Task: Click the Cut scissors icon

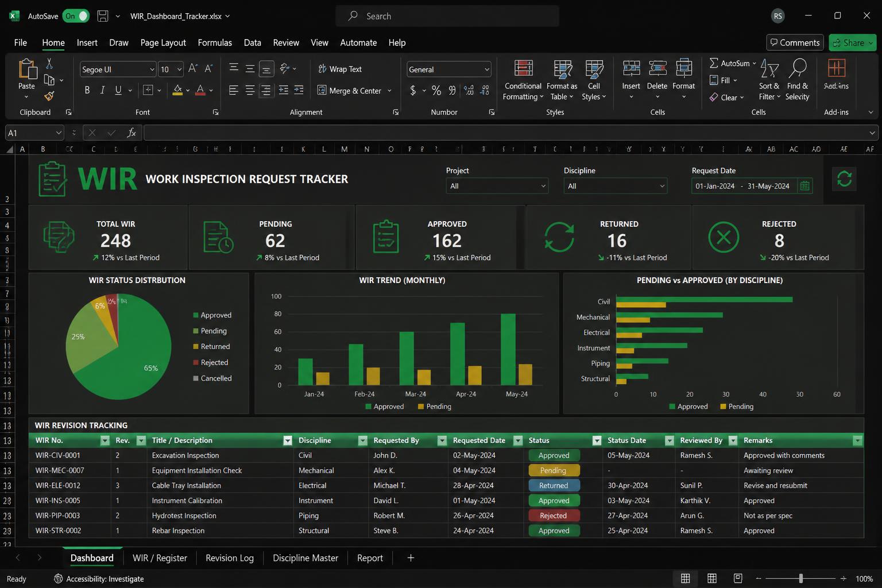Action: coord(49,64)
